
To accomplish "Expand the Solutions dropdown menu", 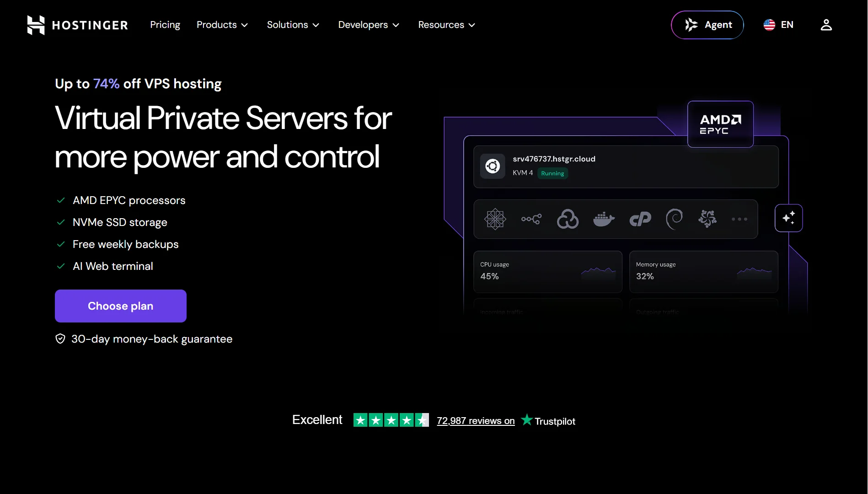I will [293, 25].
